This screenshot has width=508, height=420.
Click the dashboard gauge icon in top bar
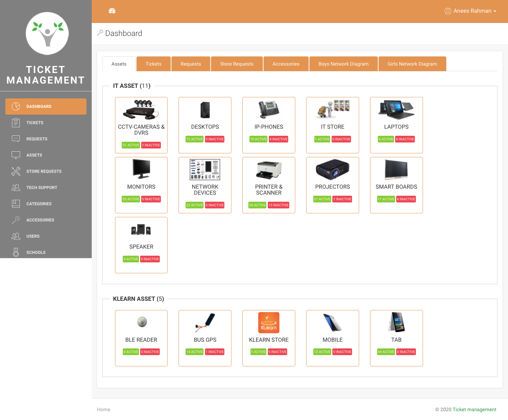click(x=112, y=11)
